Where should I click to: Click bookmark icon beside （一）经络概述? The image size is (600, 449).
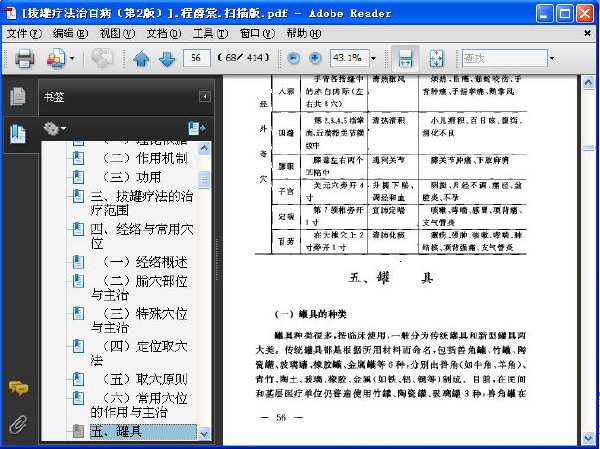pyautogui.click(x=78, y=262)
